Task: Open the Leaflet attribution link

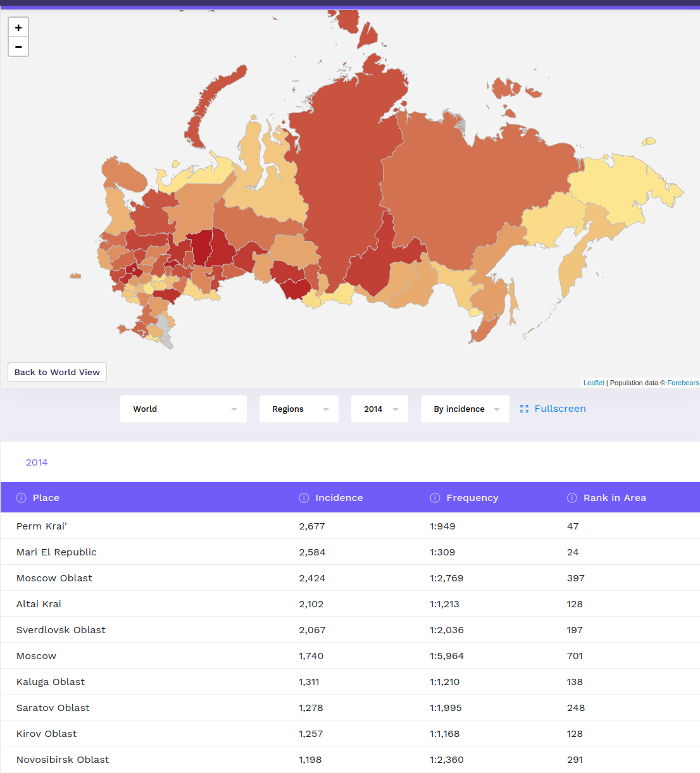Action: [x=594, y=383]
